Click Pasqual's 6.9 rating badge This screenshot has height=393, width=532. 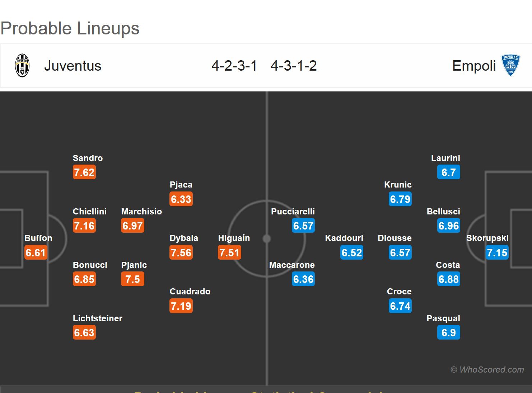[x=448, y=333]
